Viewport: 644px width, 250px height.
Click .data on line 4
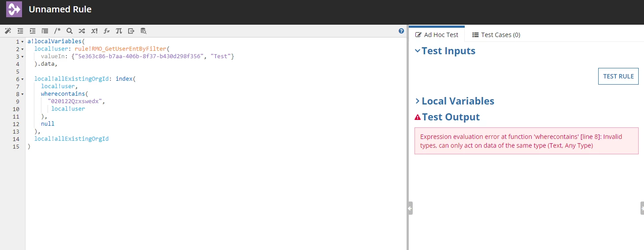coord(46,64)
